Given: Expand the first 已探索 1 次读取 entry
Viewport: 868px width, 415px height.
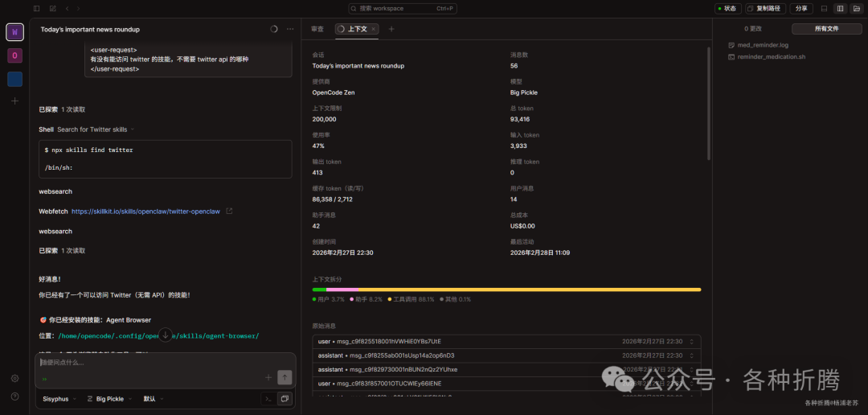Looking at the screenshot, I should tap(62, 109).
